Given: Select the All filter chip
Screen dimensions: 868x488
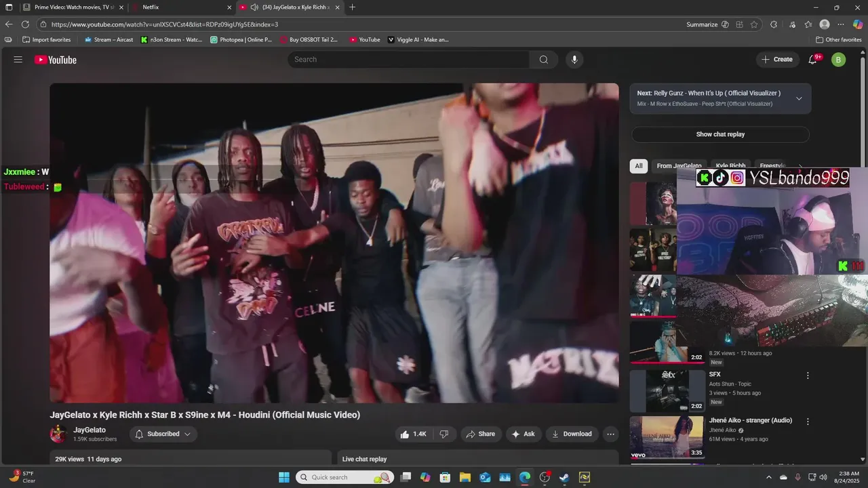Looking at the screenshot, I should [639, 166].
